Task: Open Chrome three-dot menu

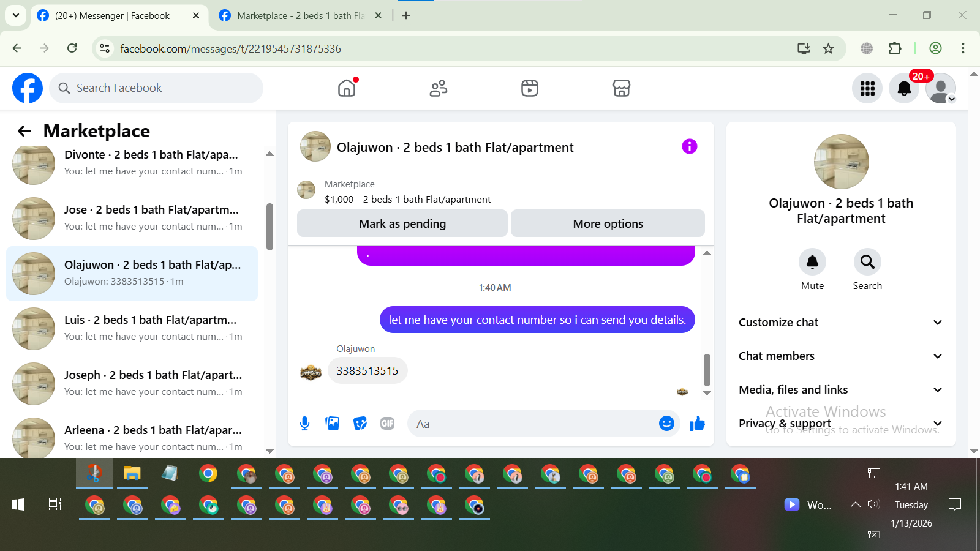Action: tap(963, 48)
